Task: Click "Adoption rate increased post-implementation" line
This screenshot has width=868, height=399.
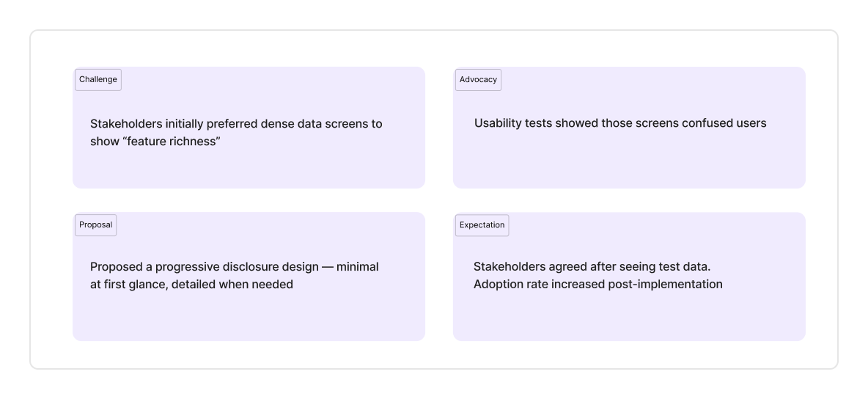Action: click(598, 285)
